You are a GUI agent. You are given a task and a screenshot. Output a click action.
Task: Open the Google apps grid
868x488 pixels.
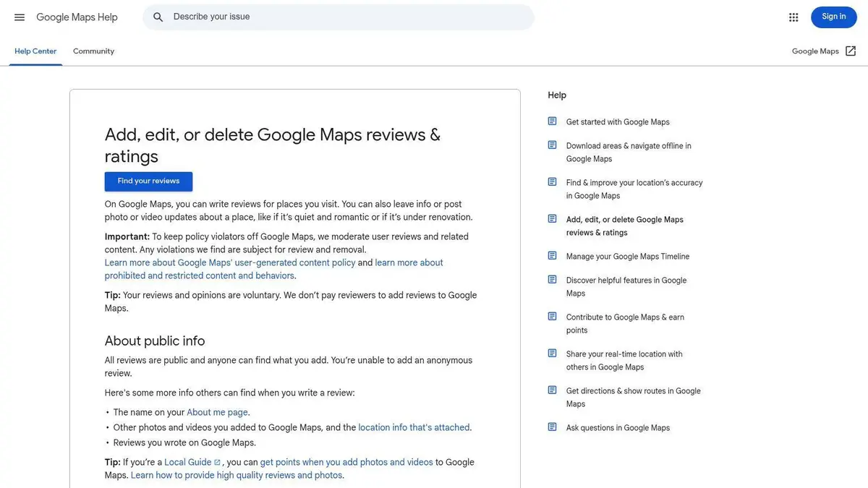pos(793,17)
